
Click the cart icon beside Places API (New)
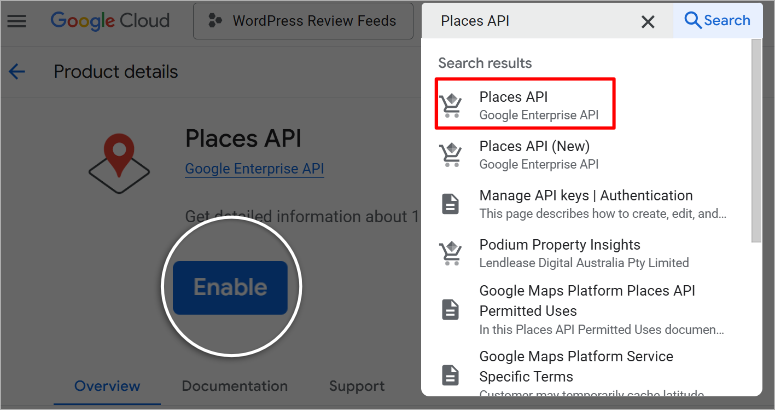(x=451, y=155)
